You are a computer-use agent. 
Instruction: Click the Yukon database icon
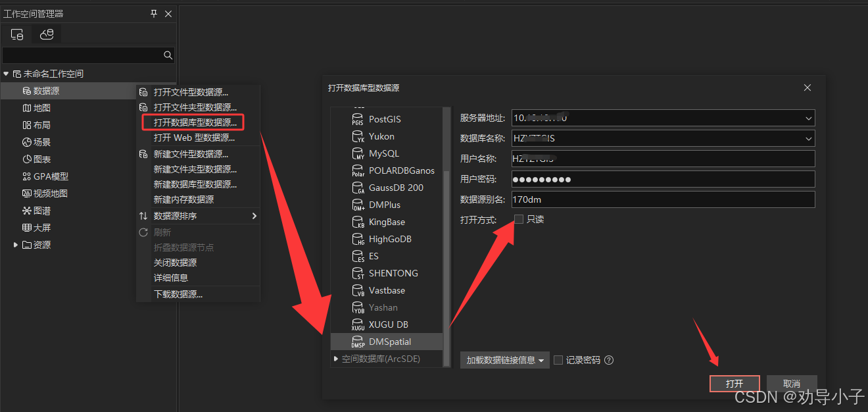(358, 137)
